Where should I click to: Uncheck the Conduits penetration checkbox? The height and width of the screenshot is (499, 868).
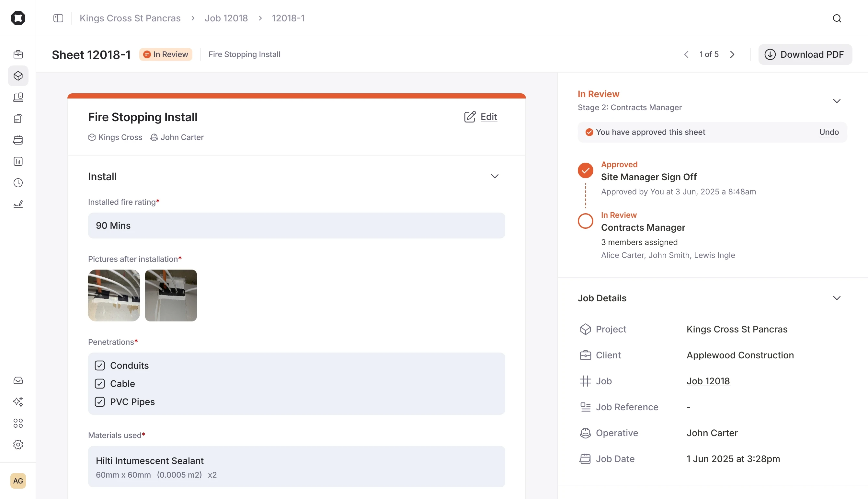pos(100,366)
